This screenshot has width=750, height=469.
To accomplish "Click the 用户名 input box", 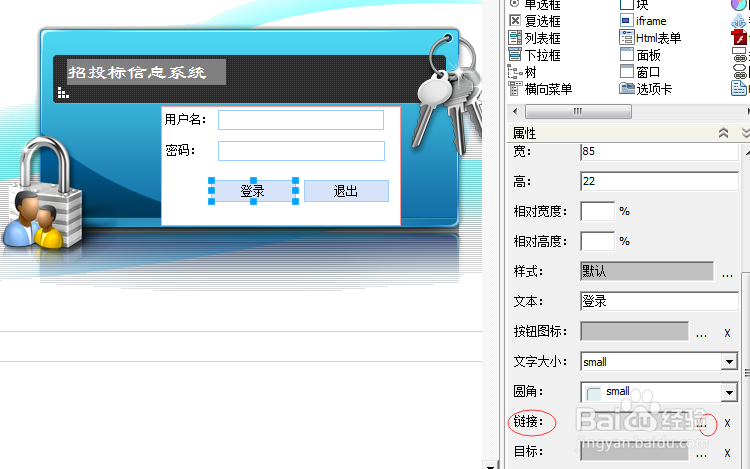I will click(x=301, y=120).
